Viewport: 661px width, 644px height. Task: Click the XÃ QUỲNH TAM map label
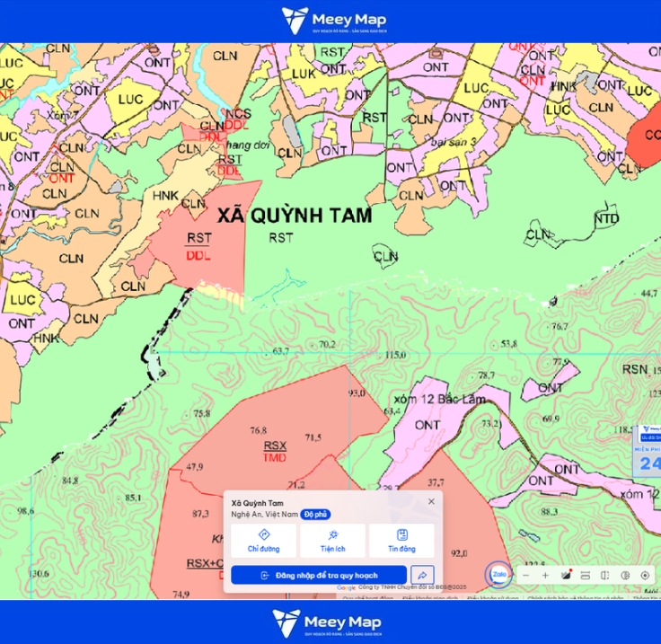[x=295, y=216]
